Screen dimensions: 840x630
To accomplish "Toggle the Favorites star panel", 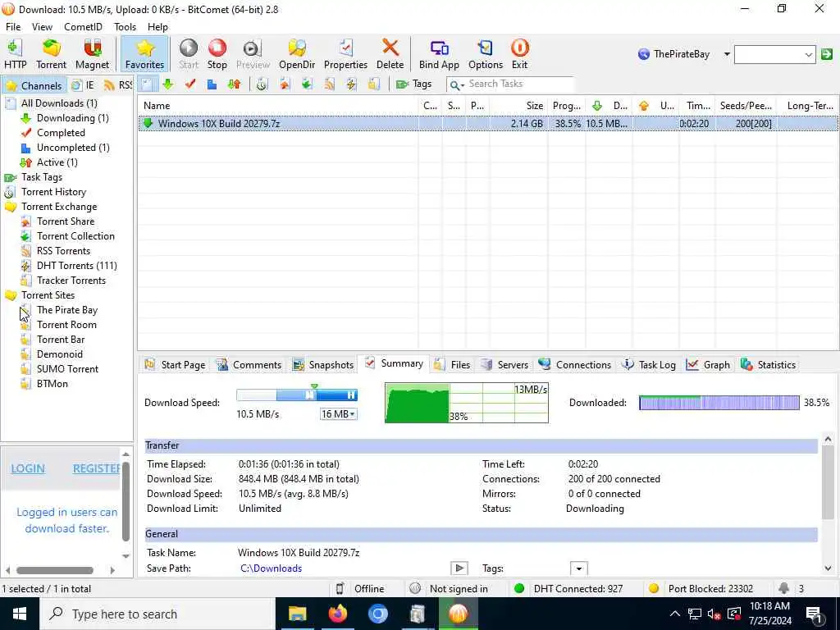I will [144, 54].
